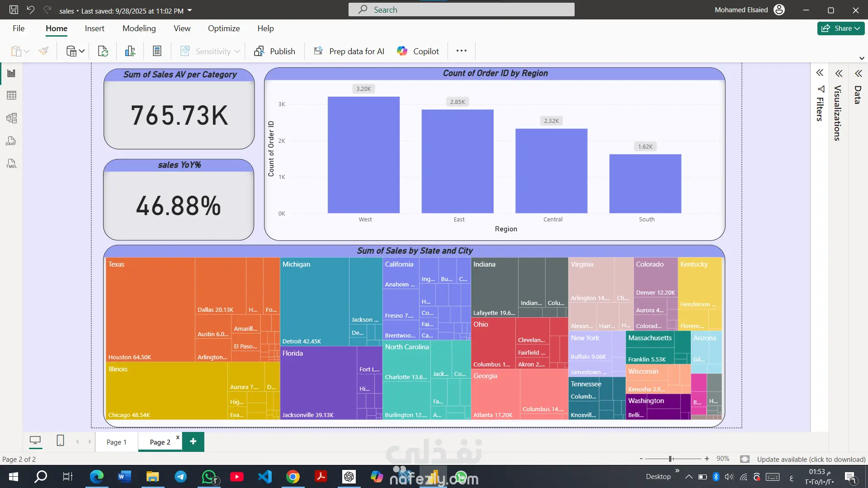The image size is (868, 488).
Task: Open the file saved-status dropdown in title bar
Action: click(x=189, y=10)
